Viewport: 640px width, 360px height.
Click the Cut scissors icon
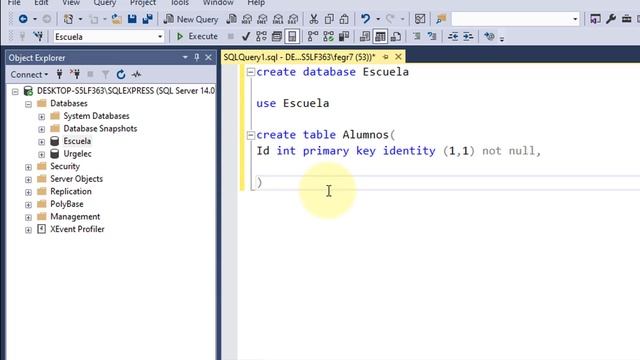[x=313, y=19]
